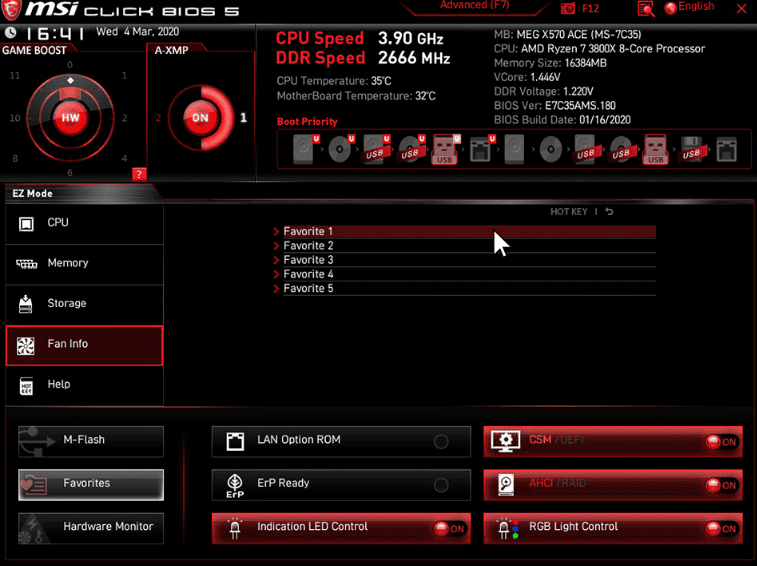
Task: Click the Boot Priority heading
Action: (x=307, y=122)
